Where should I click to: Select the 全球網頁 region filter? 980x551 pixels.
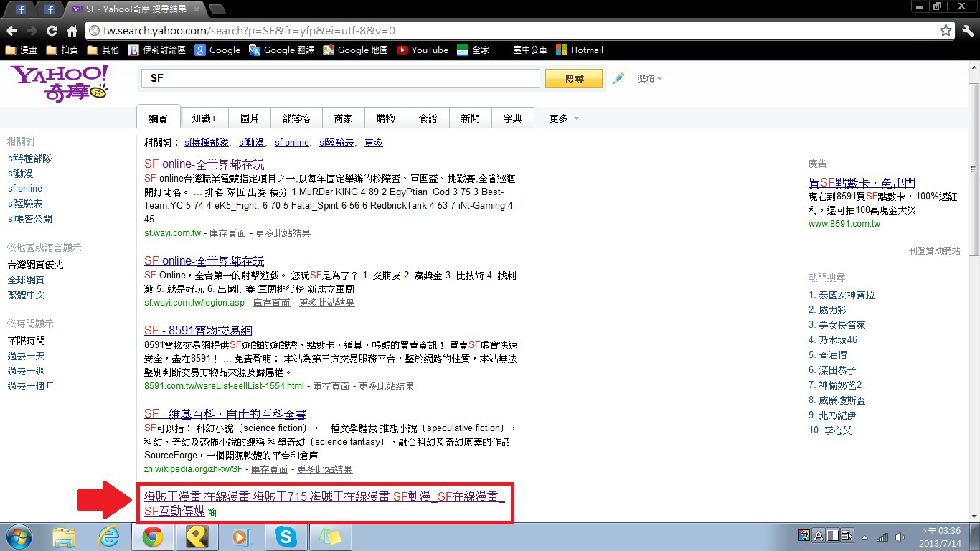[x=27, y=280]
